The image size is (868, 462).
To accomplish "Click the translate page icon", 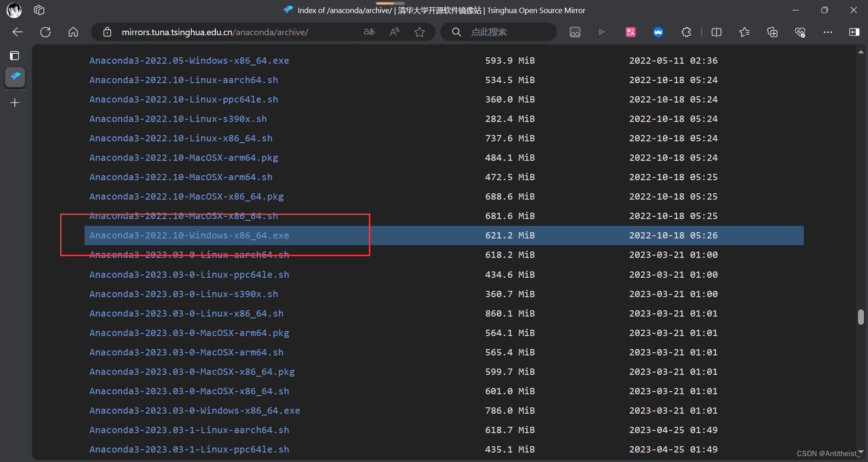I will (369, 32).
